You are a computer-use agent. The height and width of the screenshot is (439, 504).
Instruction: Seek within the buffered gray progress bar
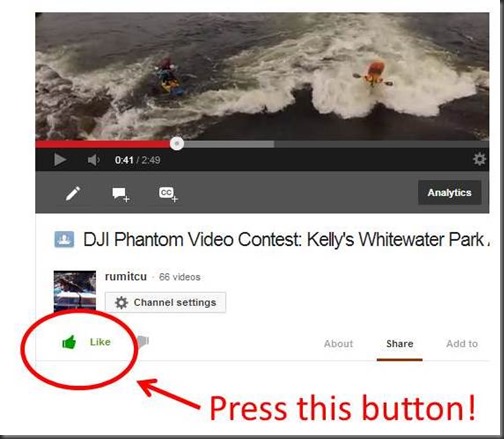coord(229,144)
